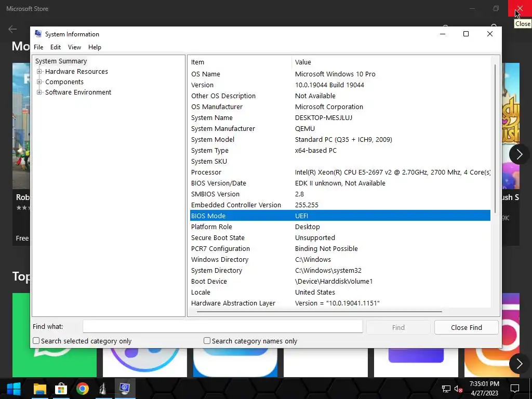Viewport: 532px width, 399px height.
Task: Open Microsoft Store from the taskbar
Action: (61, 389)
